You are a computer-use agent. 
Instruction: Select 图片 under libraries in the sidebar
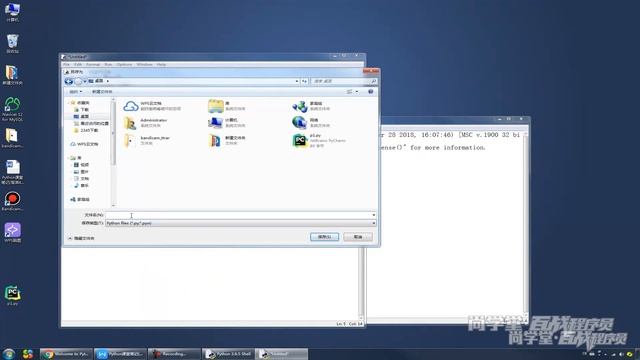tap(81, 171)
